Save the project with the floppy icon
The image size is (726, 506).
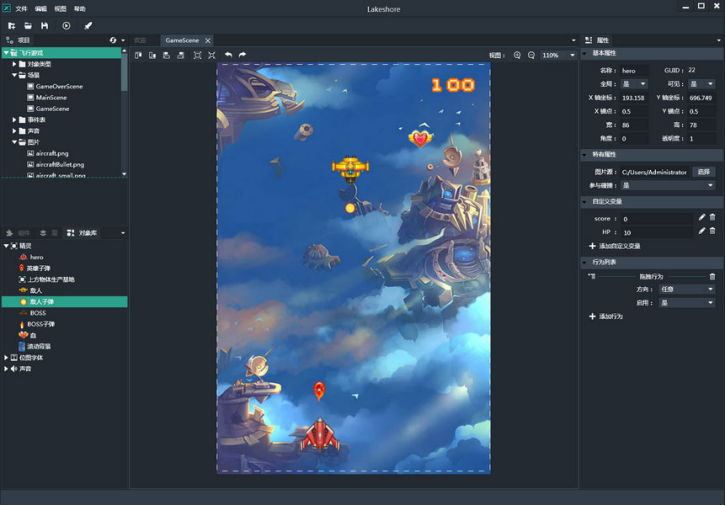(x=44, y=26)
